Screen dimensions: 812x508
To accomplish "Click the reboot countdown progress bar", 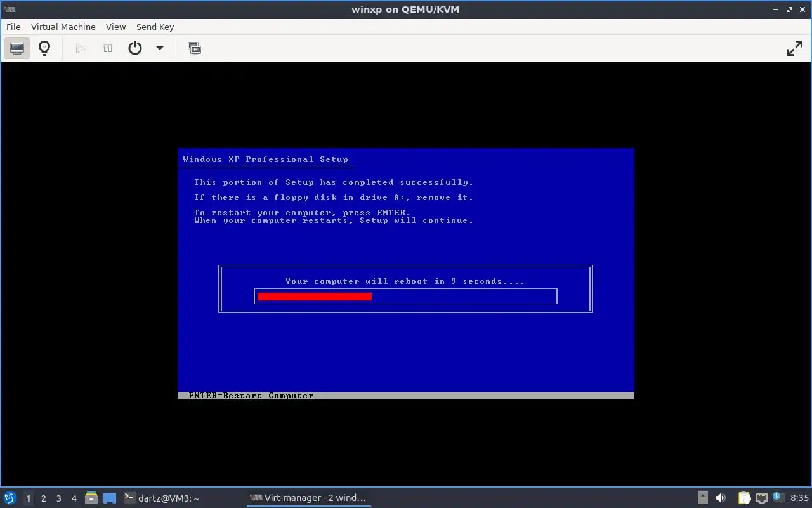I will point(405,296).
